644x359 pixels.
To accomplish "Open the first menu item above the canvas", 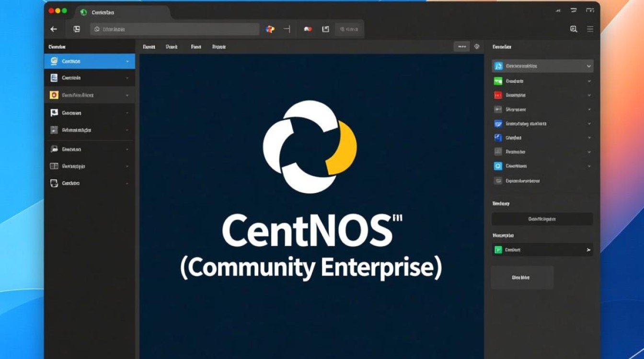I will (x=149, y=47).
